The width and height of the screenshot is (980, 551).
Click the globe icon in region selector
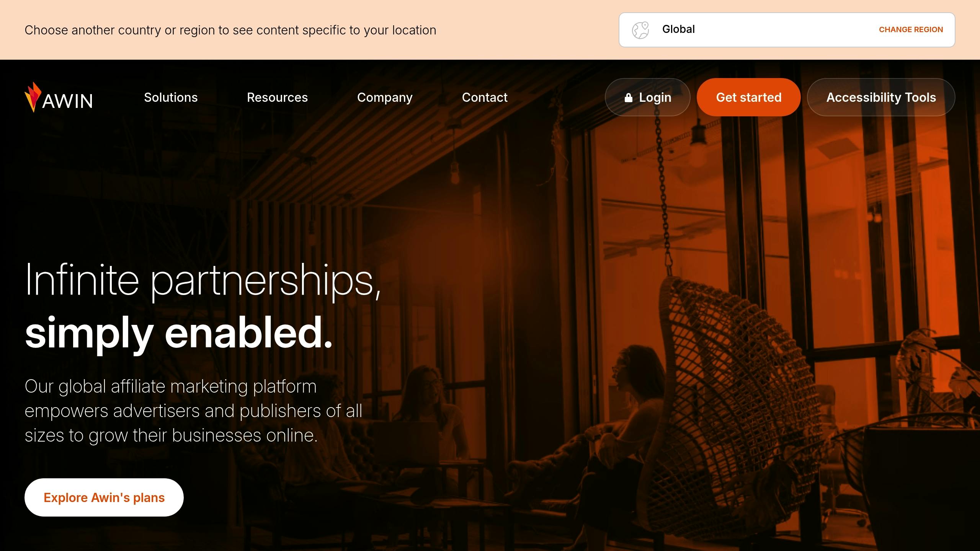tap(640, 30)
